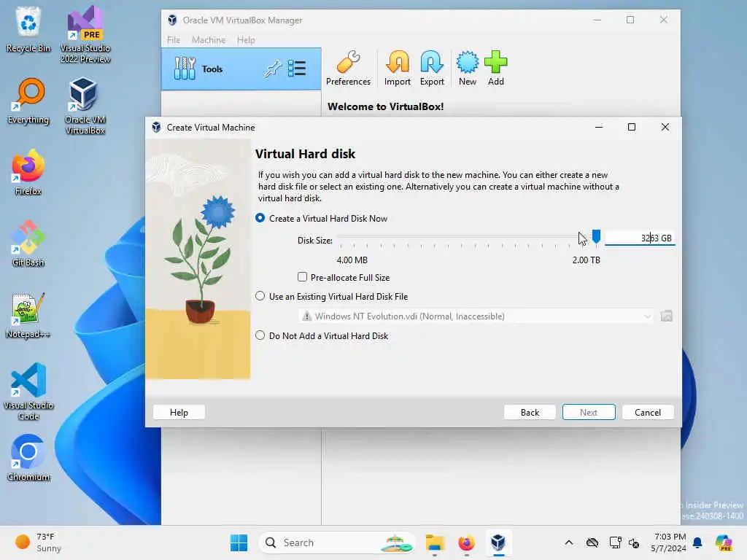The width and height of the screenshot is (747, 560).
Task: Click the Disk Size slider handle
Action: tap(596, 236)
